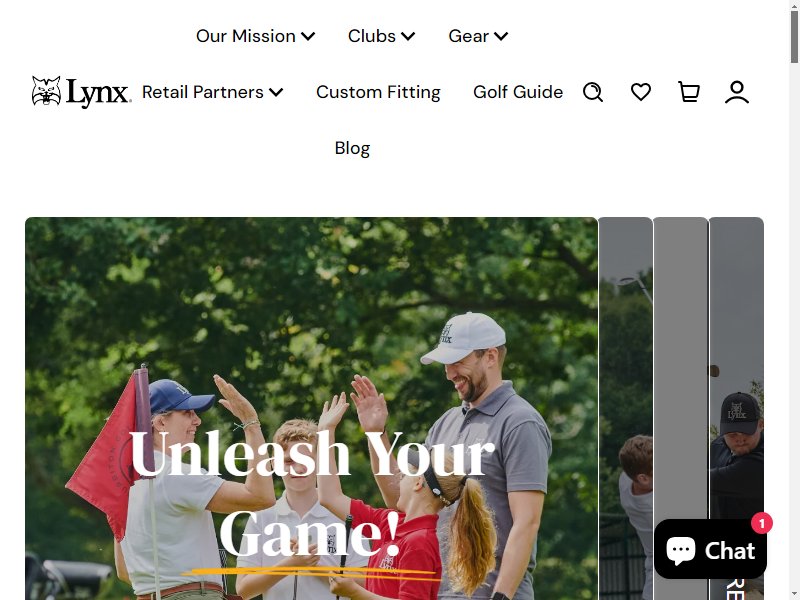Open the shopping cart icon
Image resolution: width=800 pixels, height=600 pixels.
[x=689, y=92]
